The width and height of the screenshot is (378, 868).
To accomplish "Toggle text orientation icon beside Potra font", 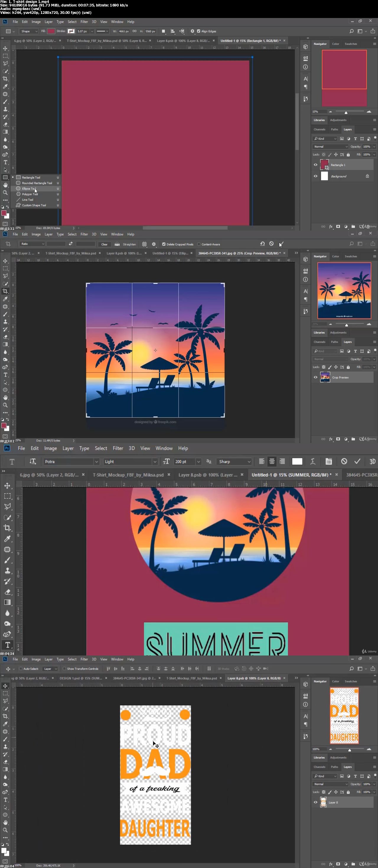I will [33, 461].
